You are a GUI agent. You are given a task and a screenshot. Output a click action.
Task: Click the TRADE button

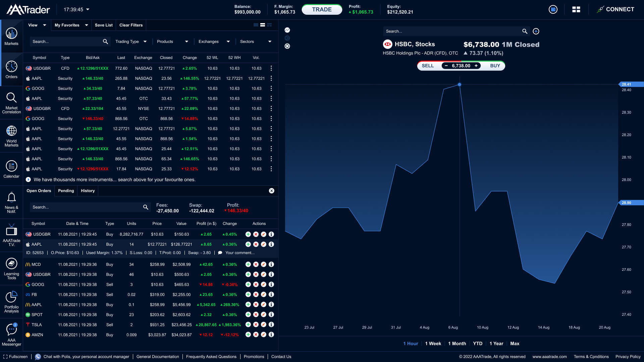point(322,9)
